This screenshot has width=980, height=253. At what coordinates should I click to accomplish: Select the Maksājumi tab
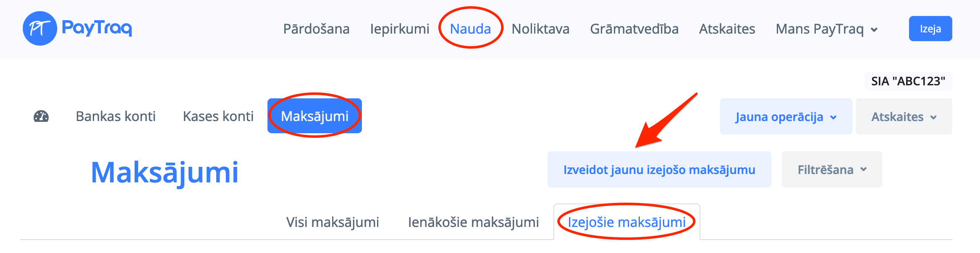point(314,116)
